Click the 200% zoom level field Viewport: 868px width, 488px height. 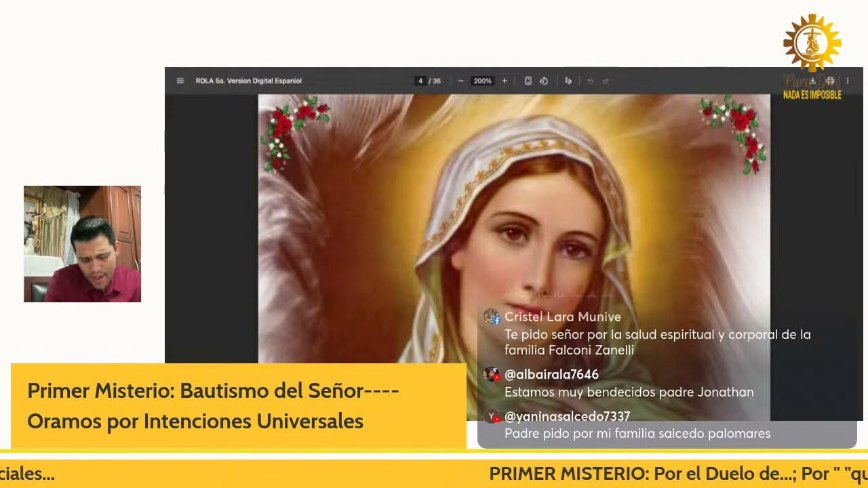click(x=483, y=81)
